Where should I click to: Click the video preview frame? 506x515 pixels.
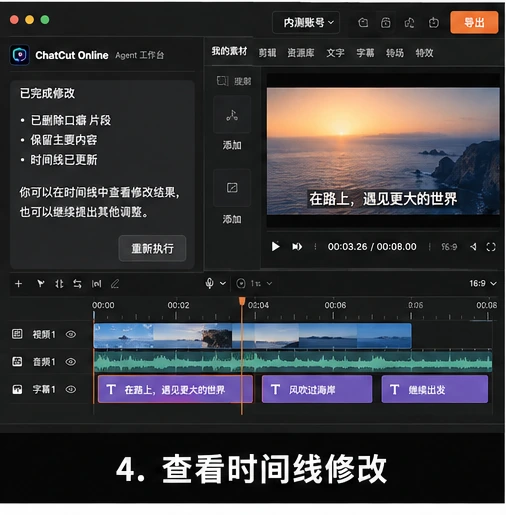point(383,151)
